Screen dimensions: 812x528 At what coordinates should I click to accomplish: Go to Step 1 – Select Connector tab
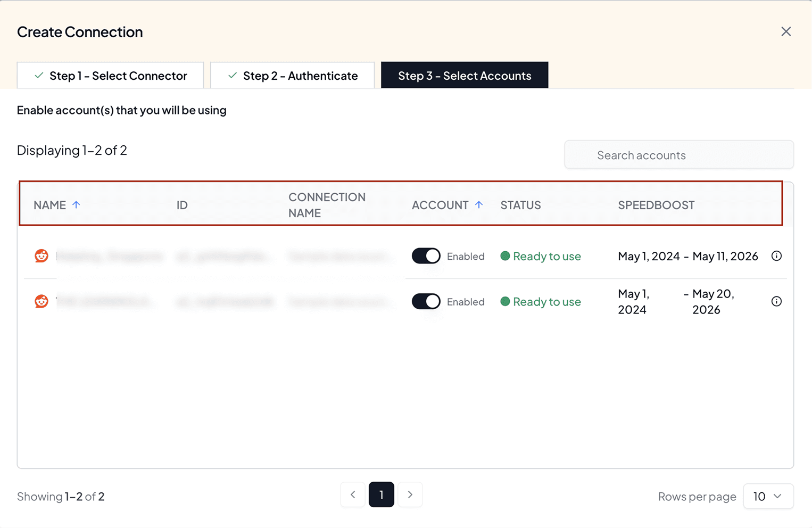[110, 76]
